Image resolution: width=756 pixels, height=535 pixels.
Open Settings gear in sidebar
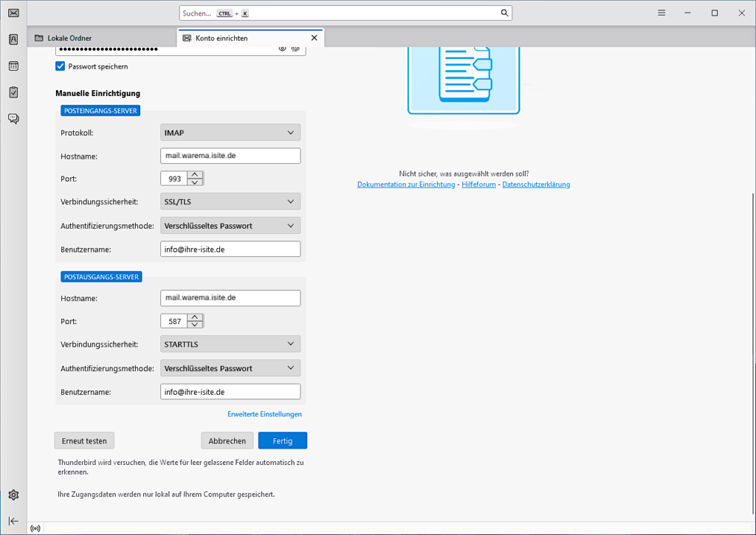(x=13, y=495)
